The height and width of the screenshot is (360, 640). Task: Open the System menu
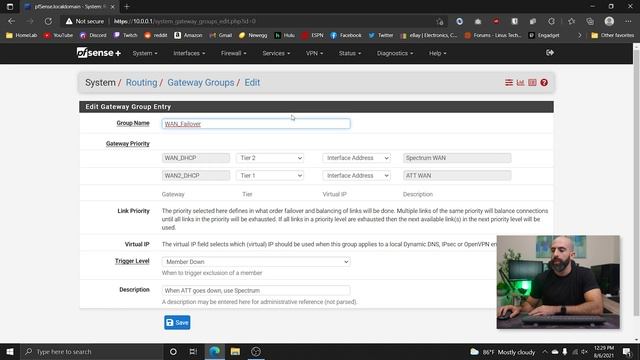(x=145, y=53)
